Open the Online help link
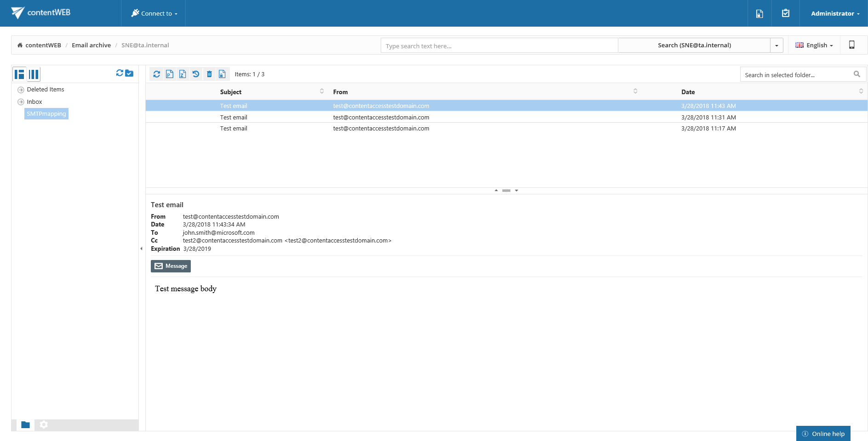The height and width of the screenshot is (441, 868). pos(823,434)
